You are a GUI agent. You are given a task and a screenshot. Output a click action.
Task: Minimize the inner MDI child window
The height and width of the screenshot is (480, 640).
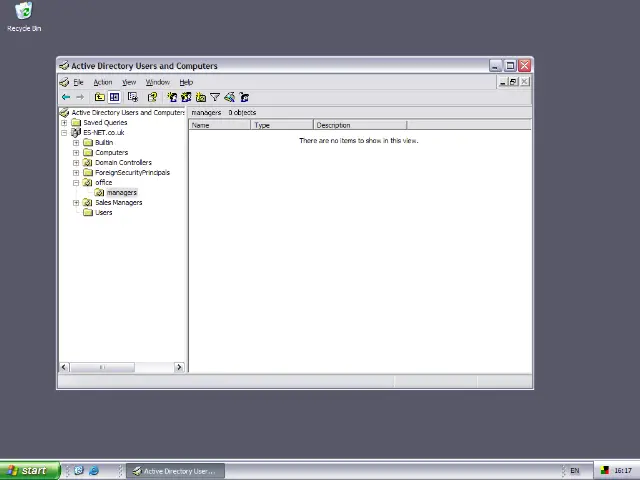point(503,82)
